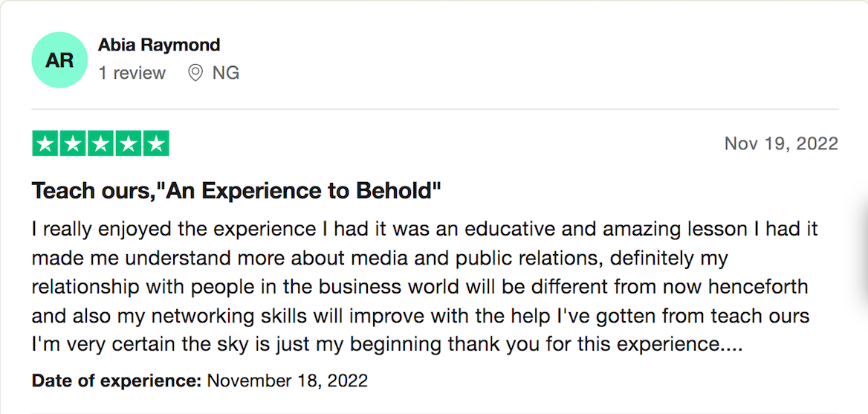Click the '1 review' count text
The image size is (868, 414).
pyautogui.click(x=132, y=73)
